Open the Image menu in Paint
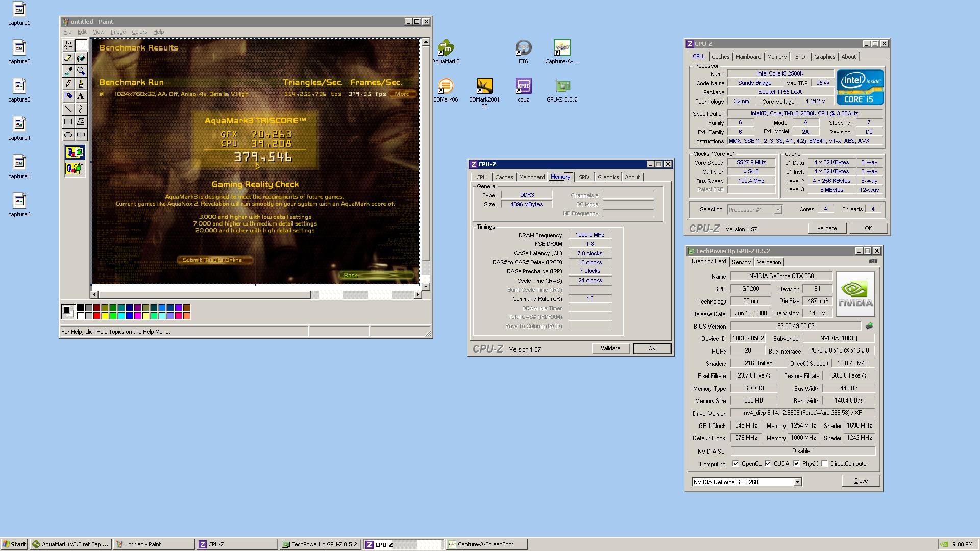980x551 pixels. [118, 32]
